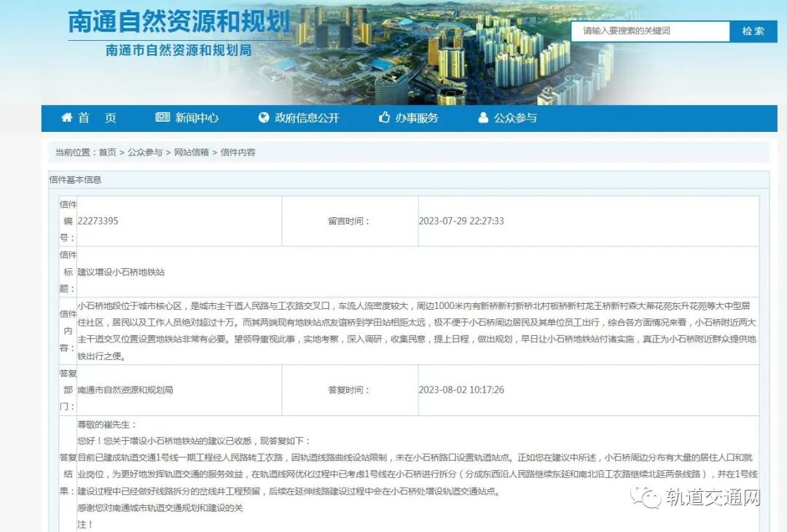The height and width of the screenshot is (532, 787).
Task: Click the newspaper icon beside 新闻中心
Action: coord(162,117)
